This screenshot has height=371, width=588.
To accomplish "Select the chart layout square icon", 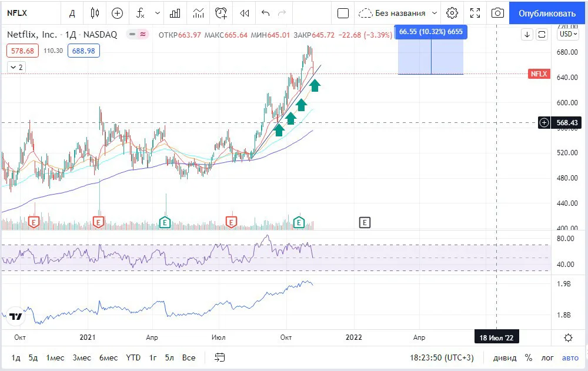I will (x=343, y=14).
